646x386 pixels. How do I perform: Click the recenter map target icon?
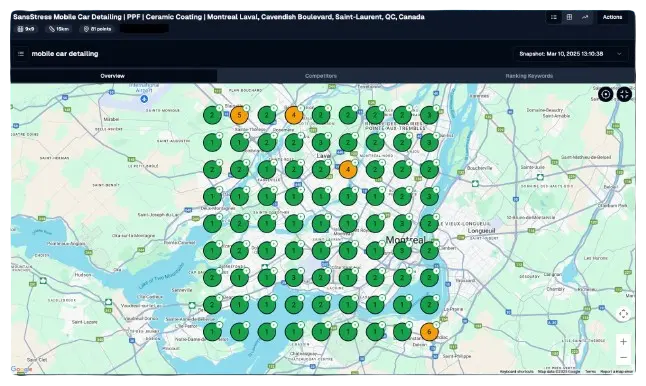pyautogui.click(x=606, y=94)
